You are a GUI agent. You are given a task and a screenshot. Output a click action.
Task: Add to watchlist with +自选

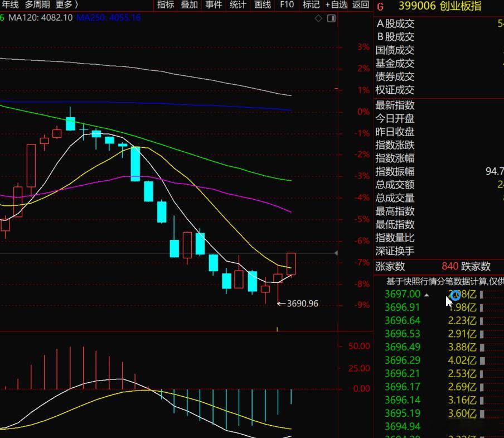click(x=336, y=5)
